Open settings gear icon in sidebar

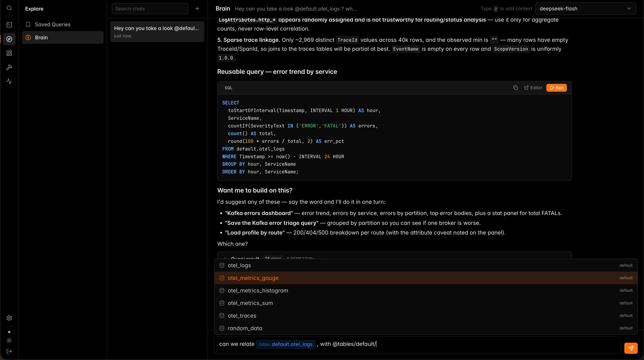(x=9, y=318)
